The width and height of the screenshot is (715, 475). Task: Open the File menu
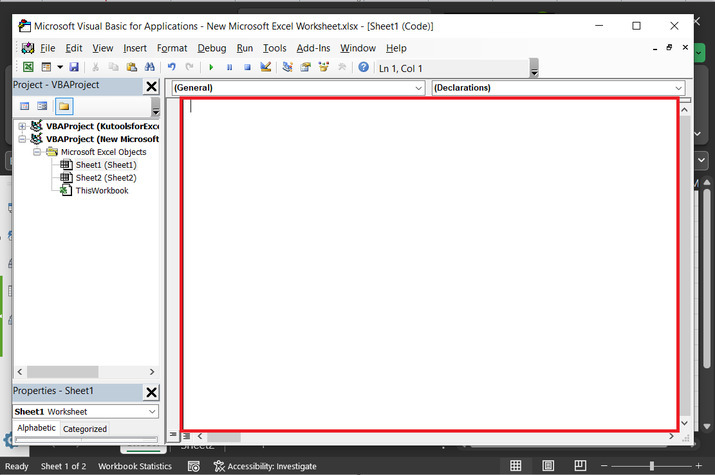(x=47, y=48)
